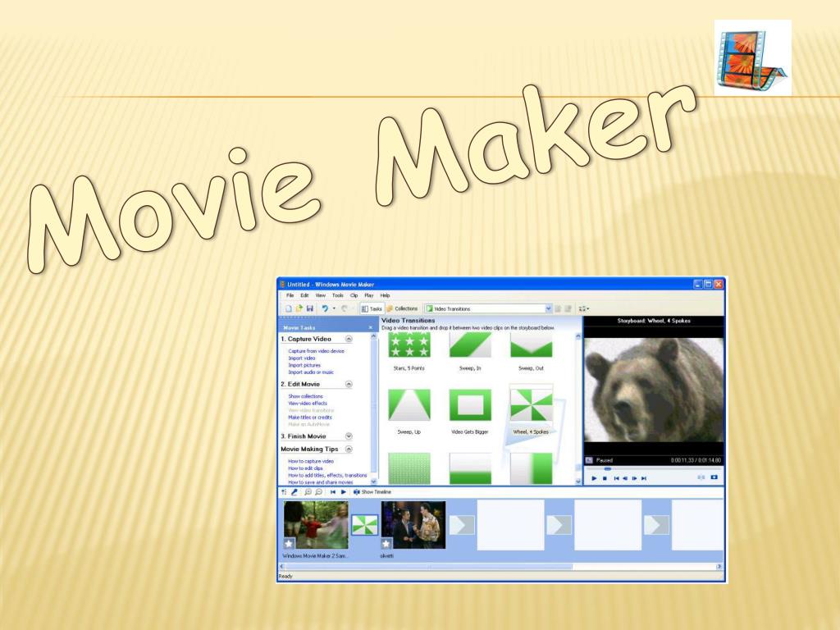Expand the 3. Finish Movie section
Viewport: 840px width, 630px height.
tap(349, 436)
